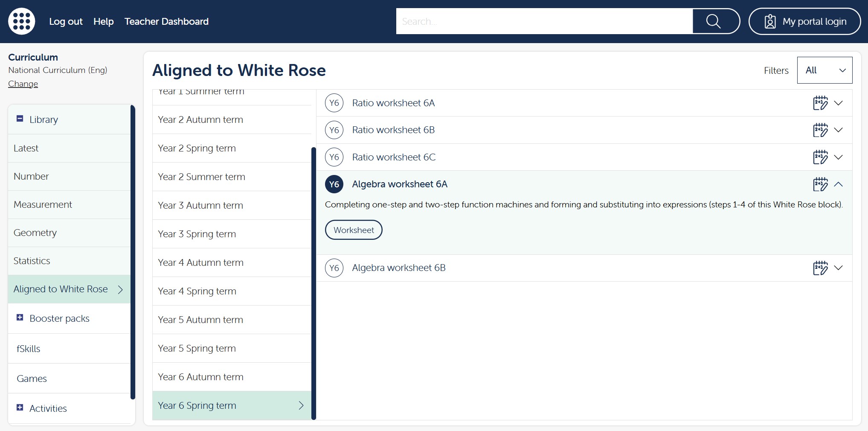
Task: Click Y6 badge beside Ratio worksheet 6C
Action: coord(334,157)
